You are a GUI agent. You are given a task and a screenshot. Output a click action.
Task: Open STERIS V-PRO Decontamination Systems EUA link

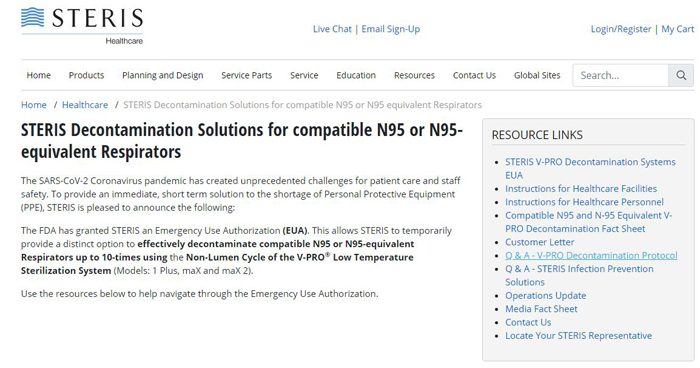(x=590, y=168)
